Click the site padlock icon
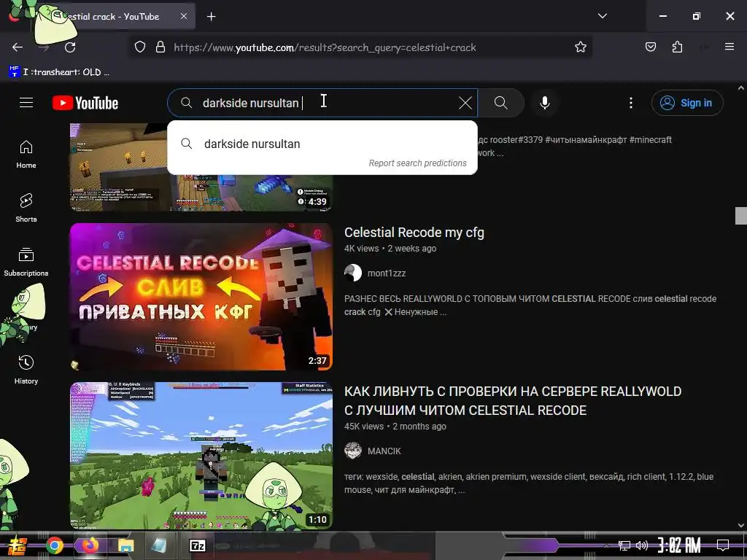 point(160,47)
